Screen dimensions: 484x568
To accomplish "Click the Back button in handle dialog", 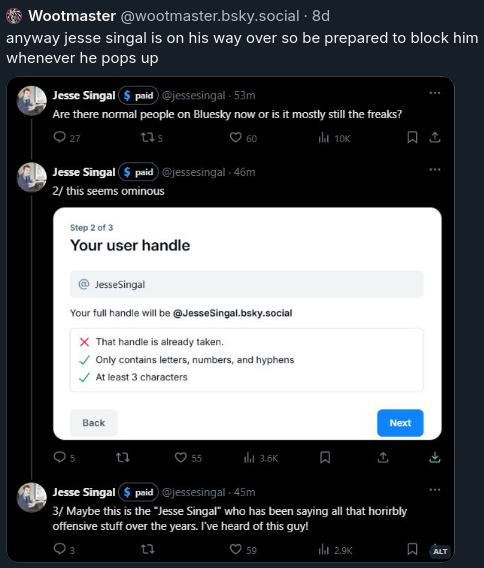I will 93,423.
